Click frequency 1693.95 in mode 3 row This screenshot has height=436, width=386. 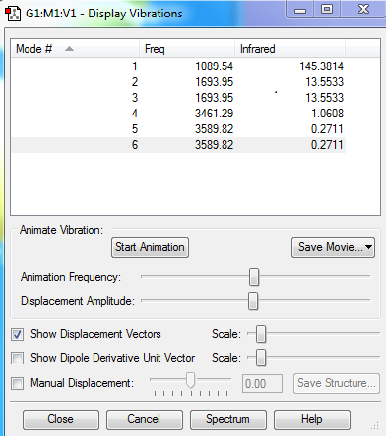(x=214, y=98)
